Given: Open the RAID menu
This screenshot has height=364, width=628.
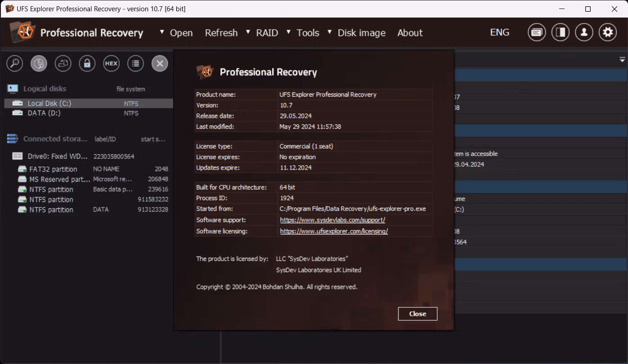Looking at the screenshot, I should pyautogui.click(x=267, y=33).
